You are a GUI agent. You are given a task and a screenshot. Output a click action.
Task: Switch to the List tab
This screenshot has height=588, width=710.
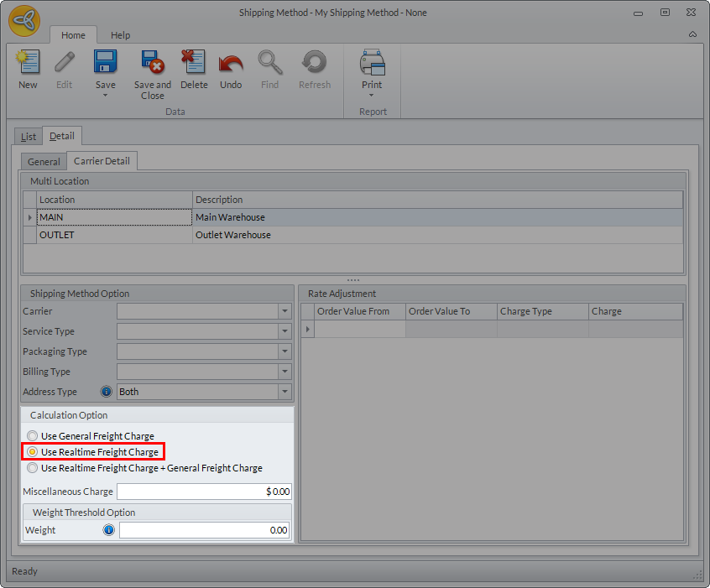pyautogui.click(x=29, y=137)
